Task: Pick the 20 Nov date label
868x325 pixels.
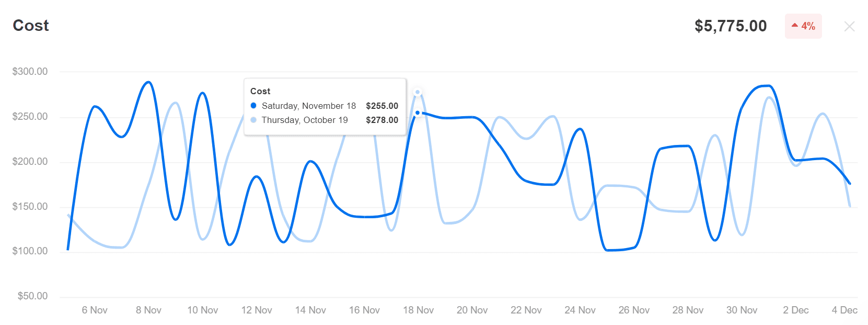Action: pyautogui.click(x=472, y=310)
